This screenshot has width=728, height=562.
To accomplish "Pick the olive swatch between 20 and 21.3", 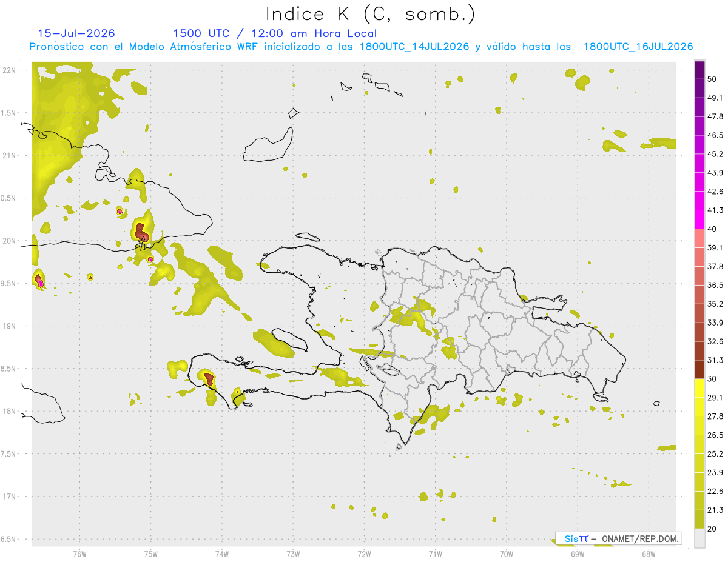I will 699,519.
